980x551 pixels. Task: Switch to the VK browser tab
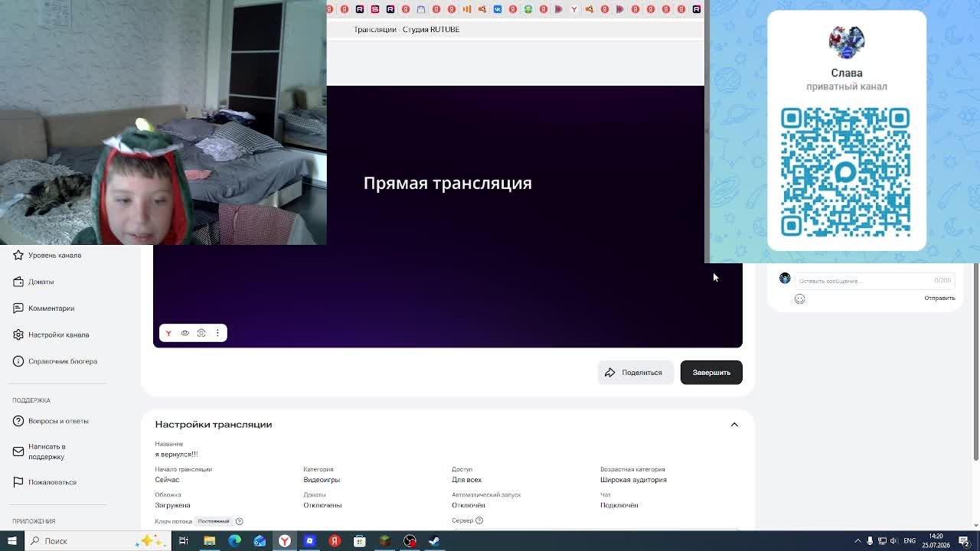(x=498, y=9)
